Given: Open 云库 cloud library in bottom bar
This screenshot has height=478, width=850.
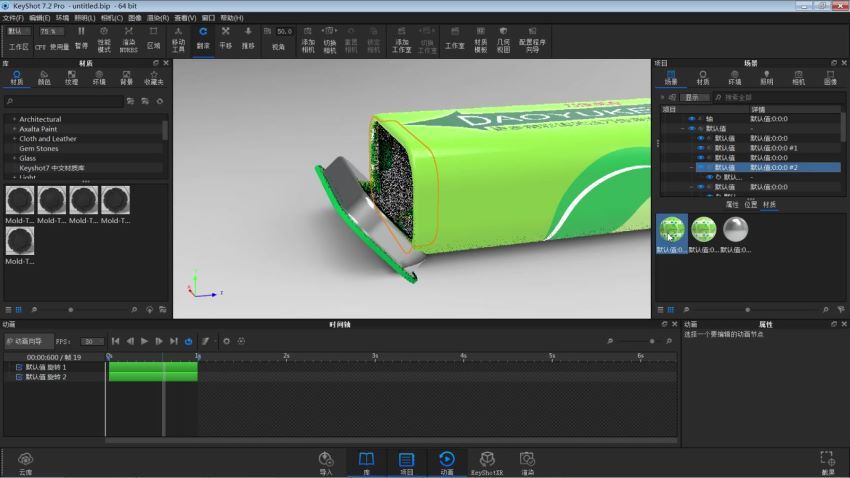Looking at the screenshot, I should (25, 464).
